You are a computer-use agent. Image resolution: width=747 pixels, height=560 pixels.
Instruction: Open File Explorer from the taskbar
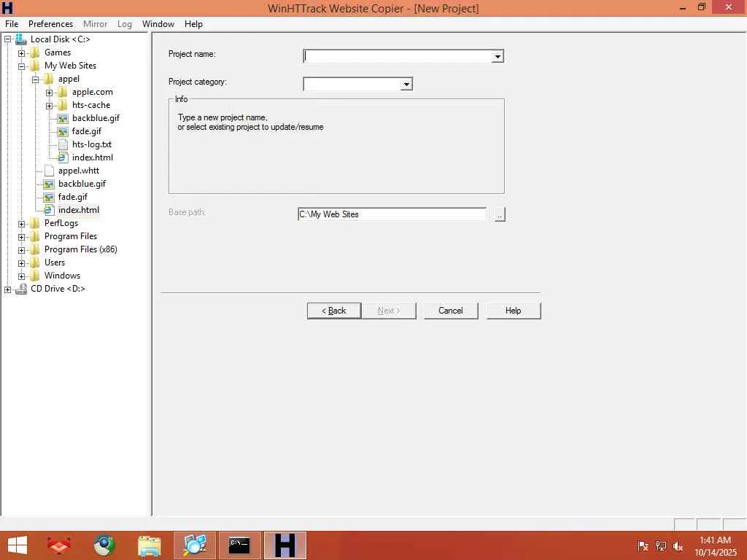[x=150, y=545]
